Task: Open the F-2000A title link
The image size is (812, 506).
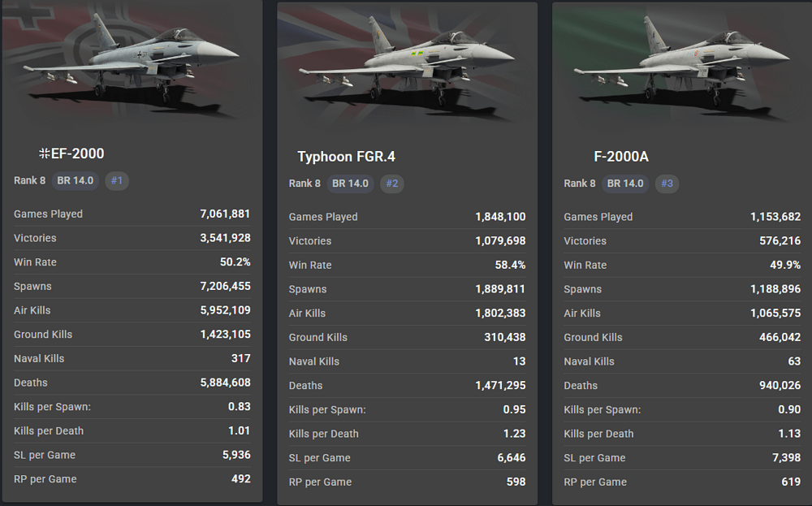Action: pyautogui.click(x=621, y=157)
